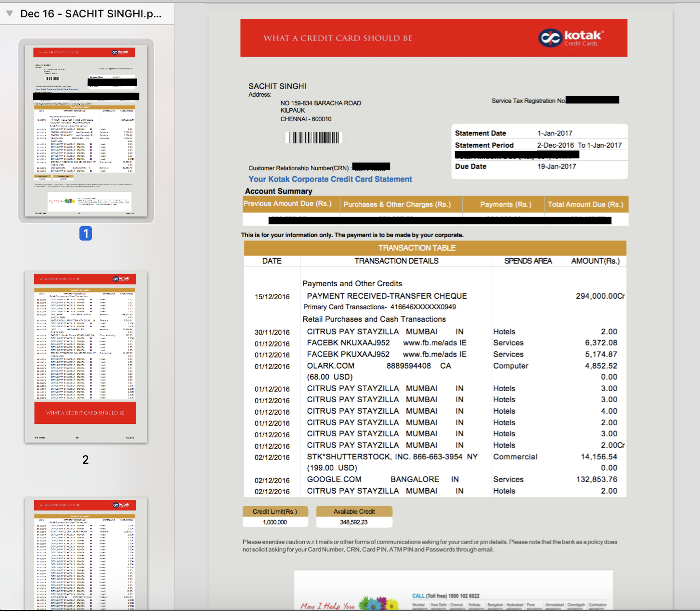The image size is (700, 611).
Task: Click the barcode below the address
Action: point(314,138)
